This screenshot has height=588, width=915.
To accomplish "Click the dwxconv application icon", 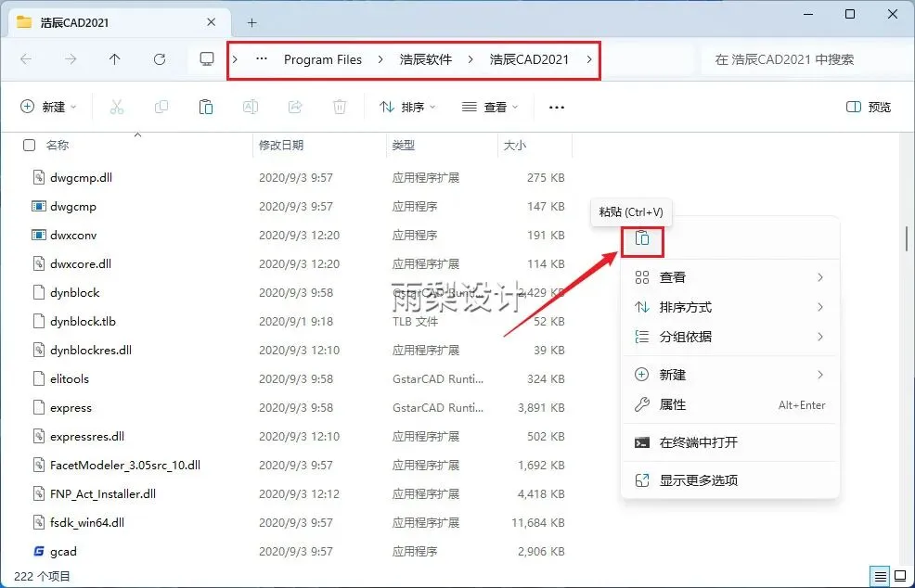I will [39, 235].
